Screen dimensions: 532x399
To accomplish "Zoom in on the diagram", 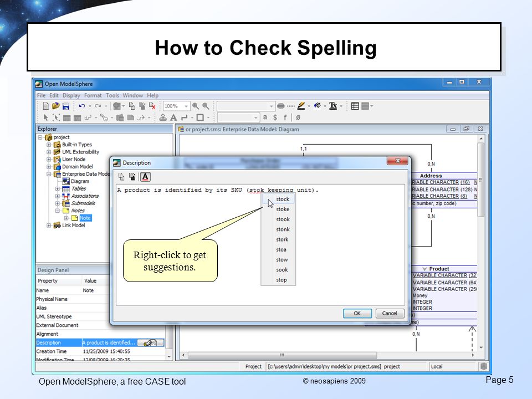I will [196, 106].
